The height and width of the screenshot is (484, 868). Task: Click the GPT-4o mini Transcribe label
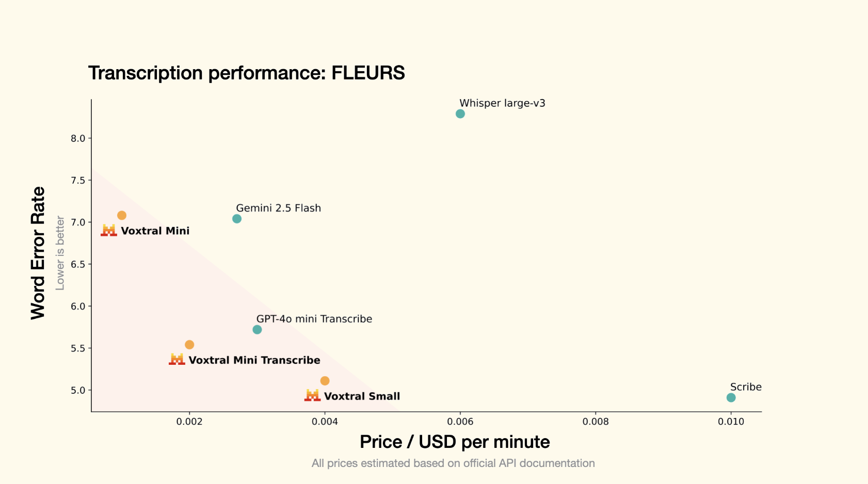point(314,319)
